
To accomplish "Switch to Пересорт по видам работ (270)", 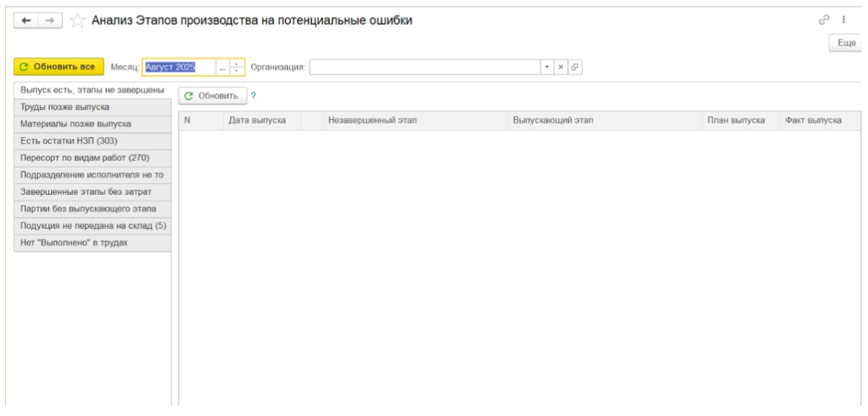I will point(93,158).
